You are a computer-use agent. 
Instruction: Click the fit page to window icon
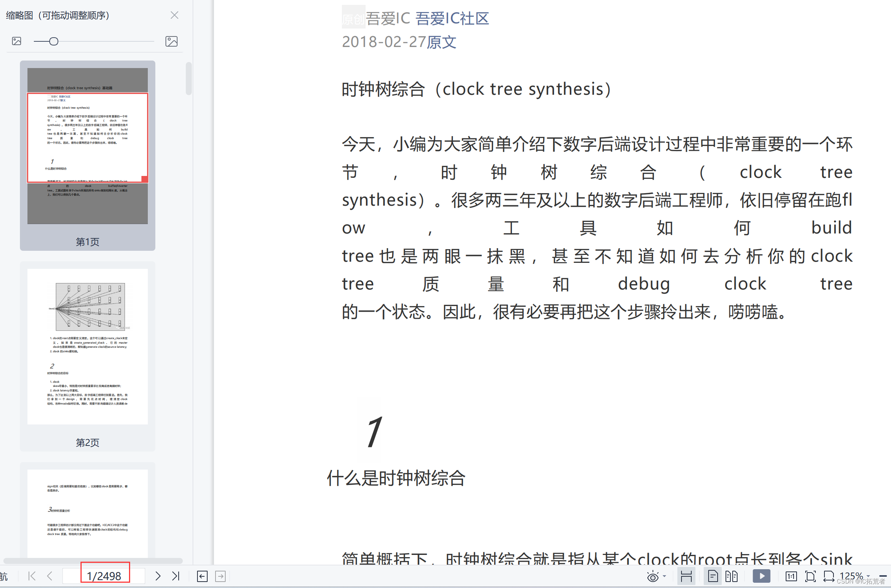pos(810,576)
